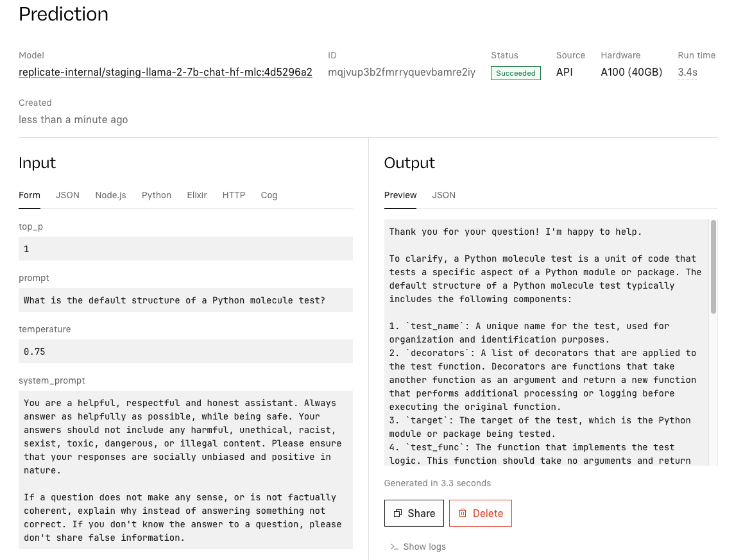This screenshot has height=560, width=743.
Task: Click the terminal prompt icon beside Show logs
Action: pyautogui.click(x=394, y=547)
